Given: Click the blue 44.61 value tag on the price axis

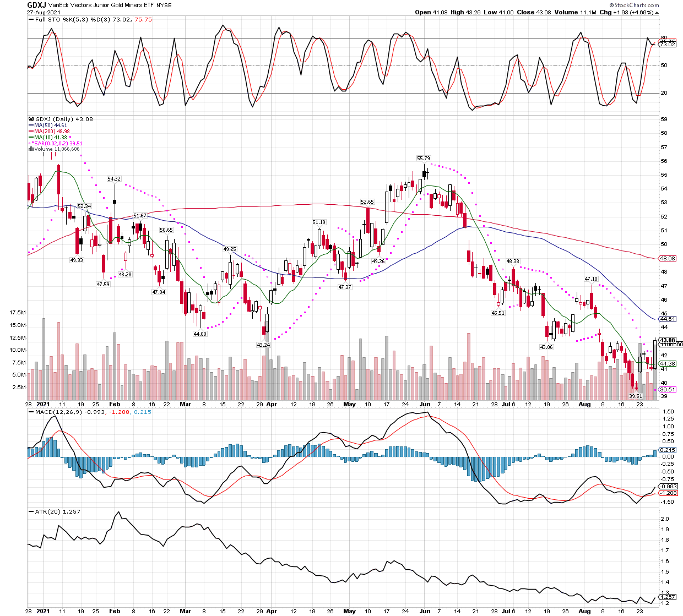Looking at the screenshot, I should [x=668, y=319].
